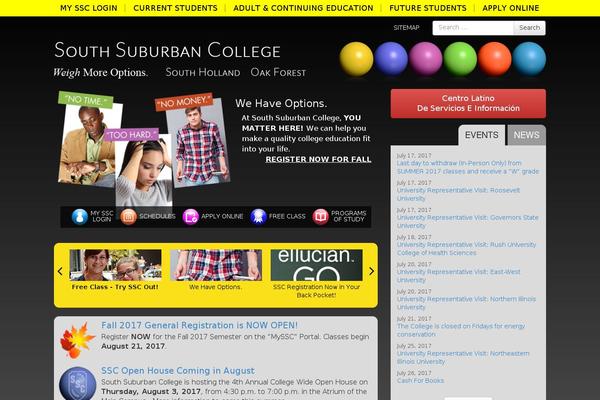
Task: Click the Search button
Action: [x=529, y=28]
